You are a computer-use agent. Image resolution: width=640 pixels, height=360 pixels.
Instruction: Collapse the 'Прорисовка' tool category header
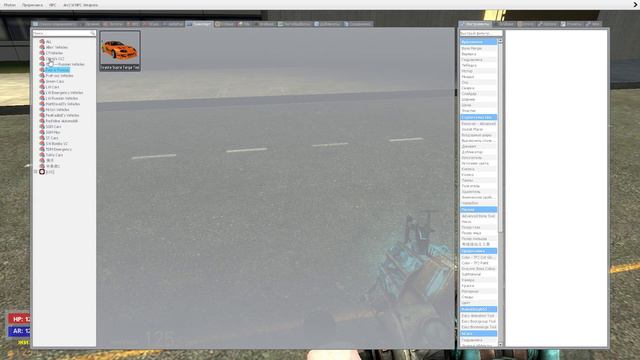(478, 251)
